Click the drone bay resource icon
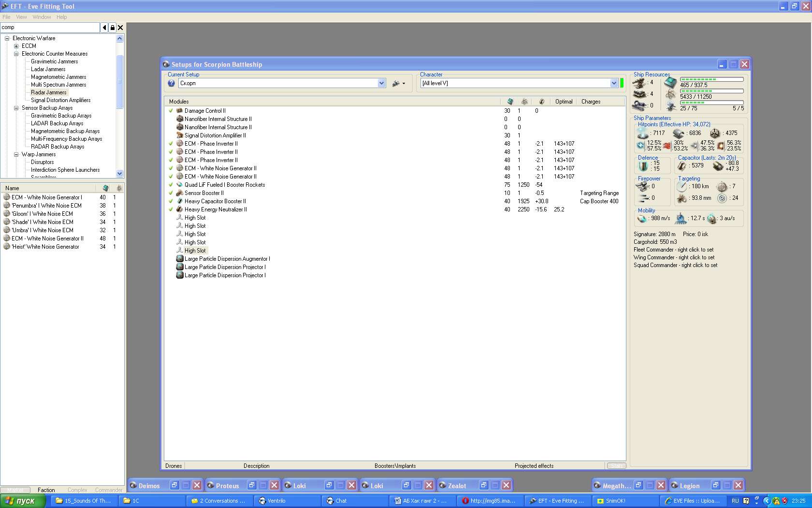The image size is (812, 508). point(670,106)
